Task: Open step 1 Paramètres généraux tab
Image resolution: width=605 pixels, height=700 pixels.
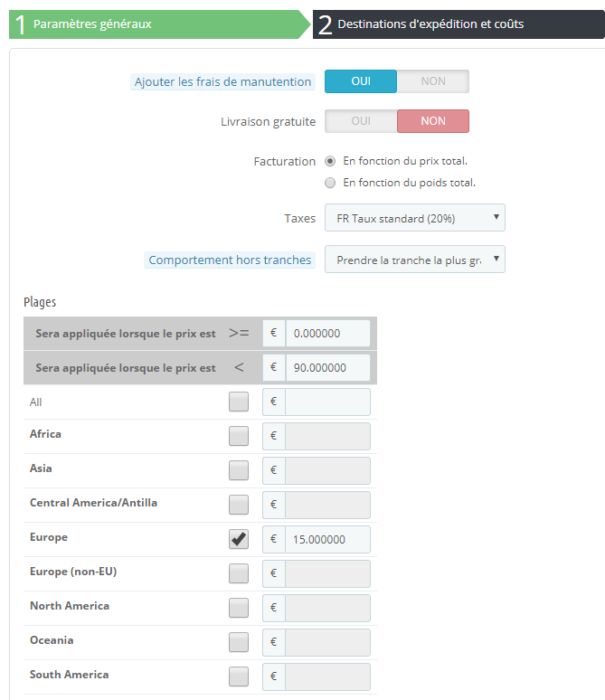Action: (x=158, y=24)
